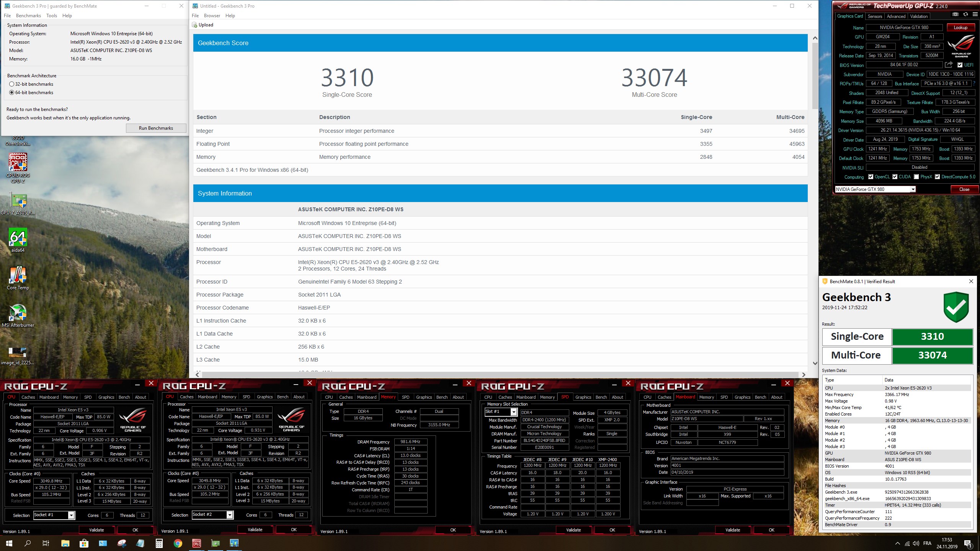Open Microsoft Store from taskbar

84,543
